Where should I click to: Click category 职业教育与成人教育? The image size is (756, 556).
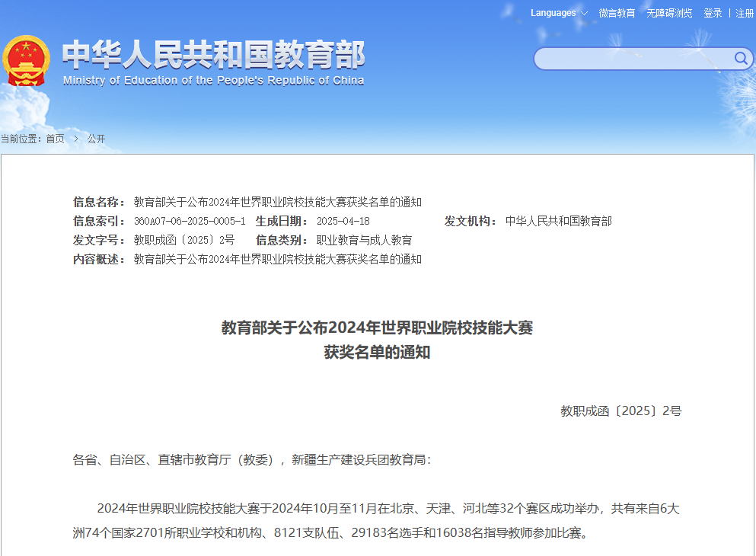tap(364, 240)
